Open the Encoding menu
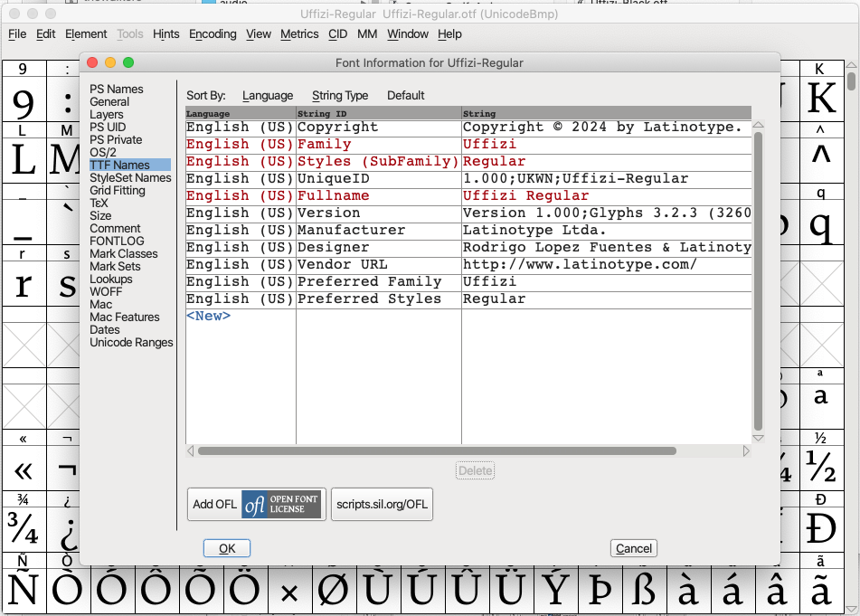The height and width of the screenshot is (616, 860). [213, 34]
